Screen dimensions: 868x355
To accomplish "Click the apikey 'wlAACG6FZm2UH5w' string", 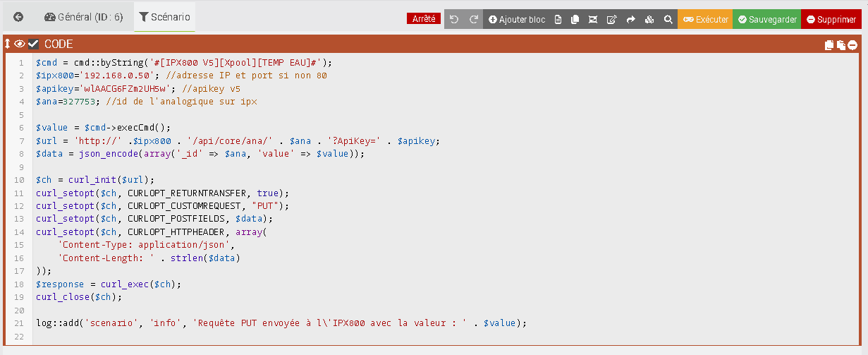I will 127,89.
